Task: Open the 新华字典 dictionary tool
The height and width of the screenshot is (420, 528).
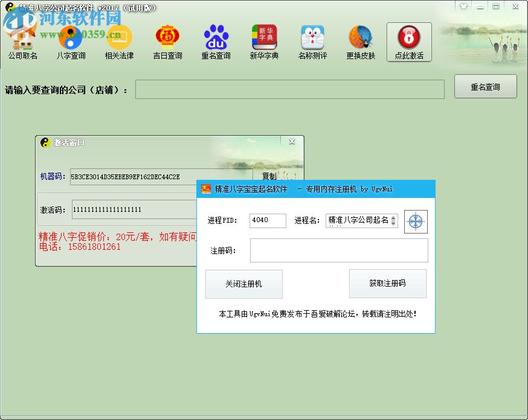Action: tap(264, 41)
